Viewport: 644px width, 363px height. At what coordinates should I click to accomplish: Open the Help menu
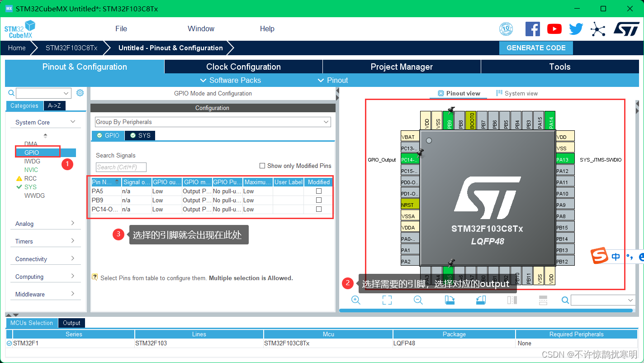[x=267, y=29]
